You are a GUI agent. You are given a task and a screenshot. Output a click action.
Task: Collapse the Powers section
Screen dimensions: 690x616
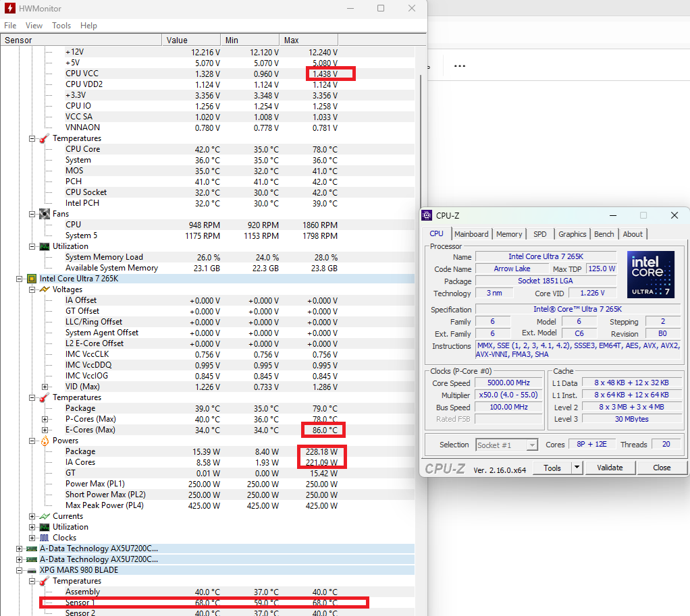[32, 441]
